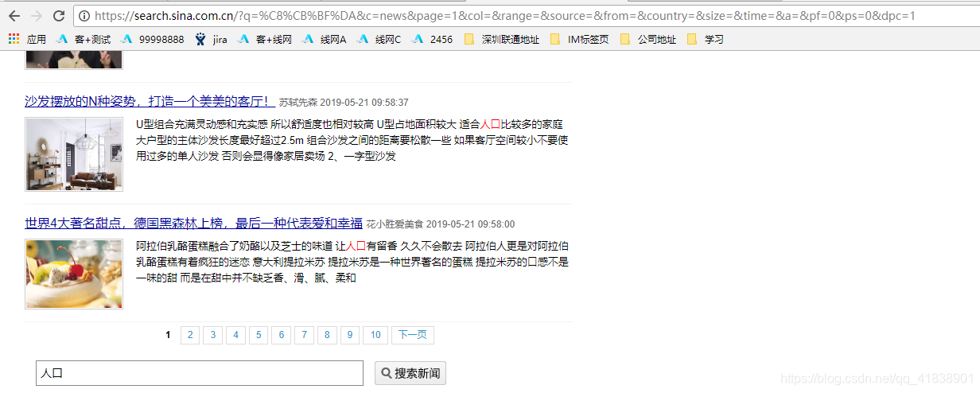Click the sofa article summary paragraph
Screen dimensions: 980x393
pyautogui.click(x=352, y=140)
